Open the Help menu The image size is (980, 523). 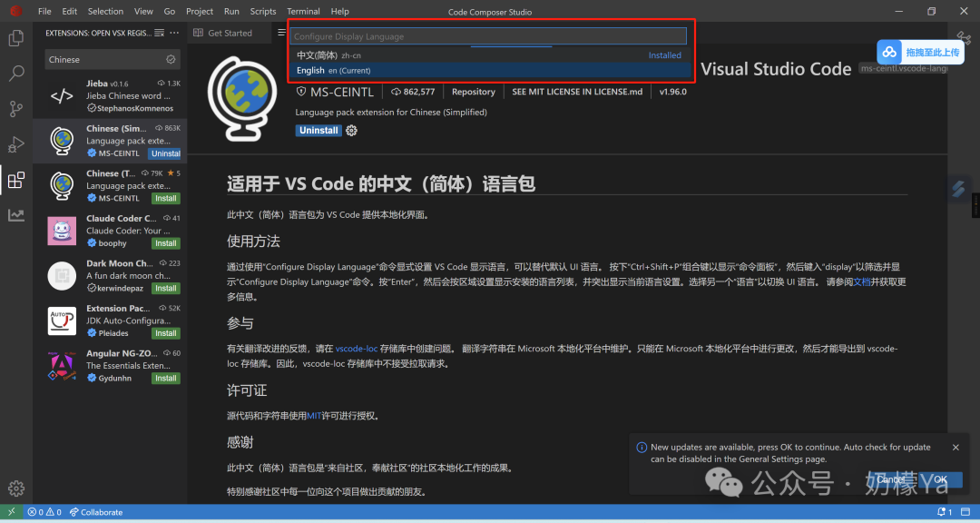tap(340, 11)
